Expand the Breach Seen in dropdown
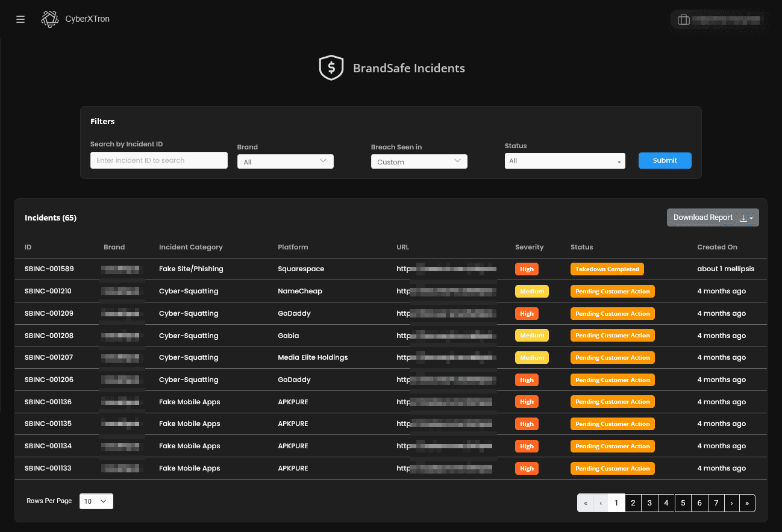Viewport: 782px width, 532px height. [x=419, y=161]
